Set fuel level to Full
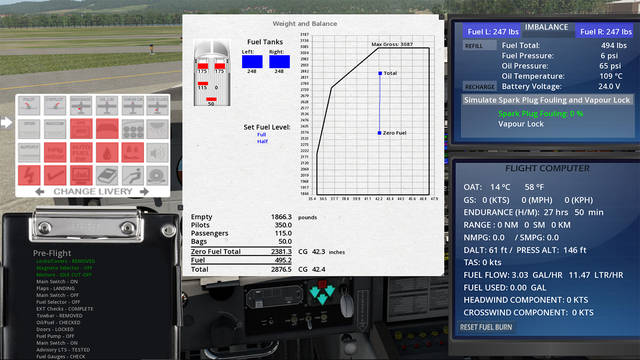Screen dimensions: 640x360 click(x=262, y=135)
